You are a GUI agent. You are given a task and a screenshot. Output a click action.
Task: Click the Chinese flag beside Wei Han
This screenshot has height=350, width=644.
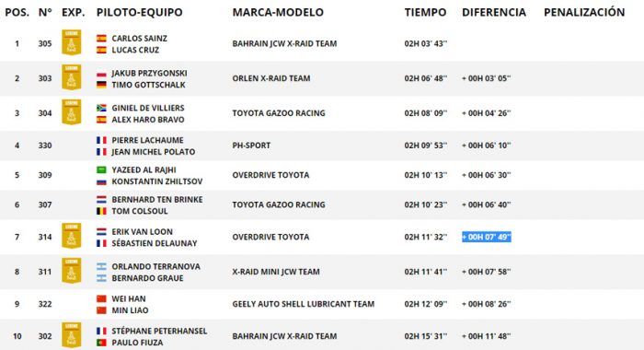101,298
